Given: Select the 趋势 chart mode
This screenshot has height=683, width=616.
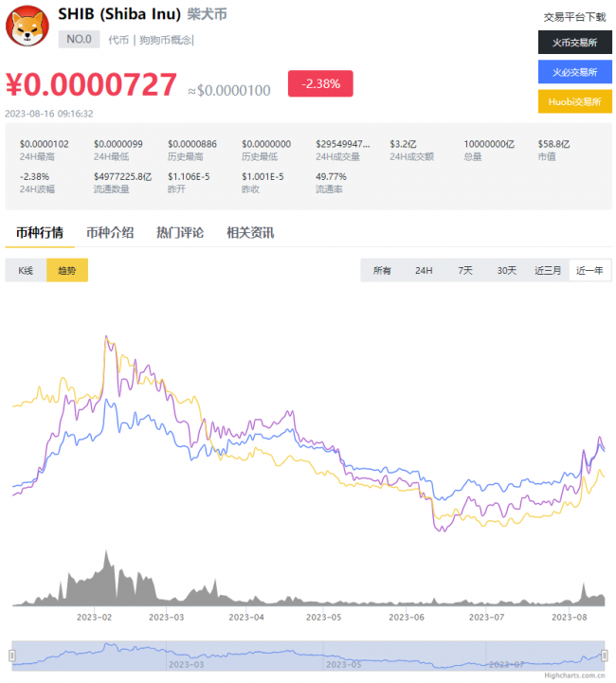Looking at the screenshot, I should click(67, 271).
